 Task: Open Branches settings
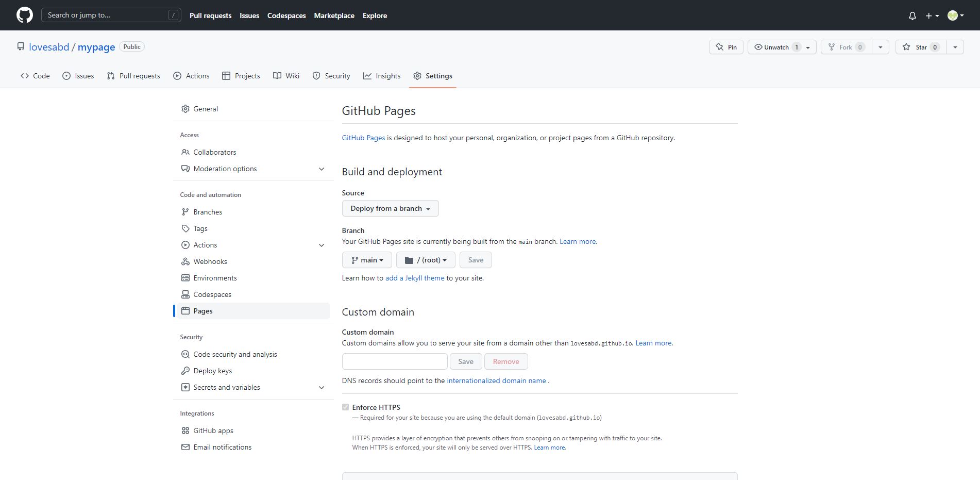(x=254, y=212)
